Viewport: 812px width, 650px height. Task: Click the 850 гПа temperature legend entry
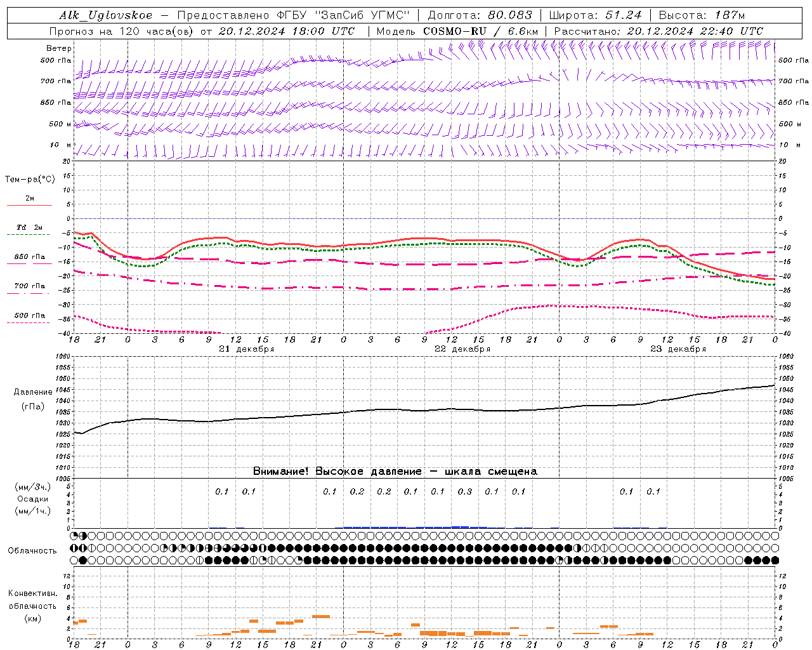point(30,257)
